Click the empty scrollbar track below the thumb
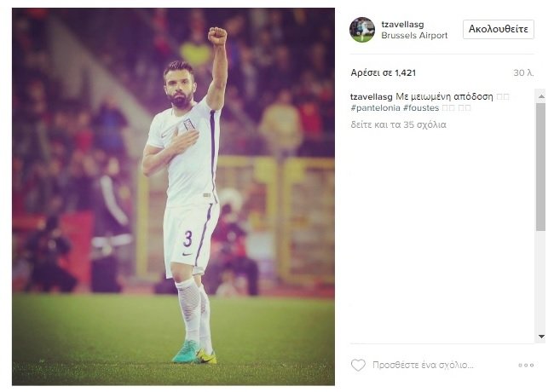 (x=540, y=281)
